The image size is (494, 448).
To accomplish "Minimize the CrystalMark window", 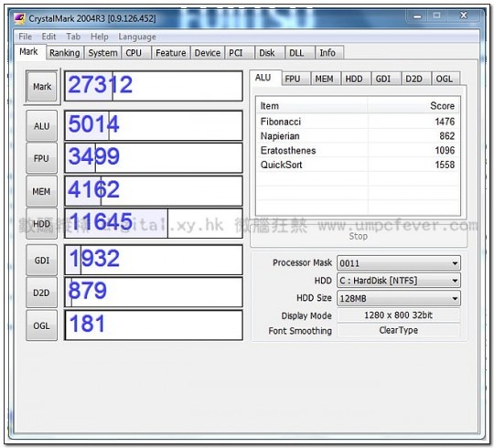I will tap(417, 16).
